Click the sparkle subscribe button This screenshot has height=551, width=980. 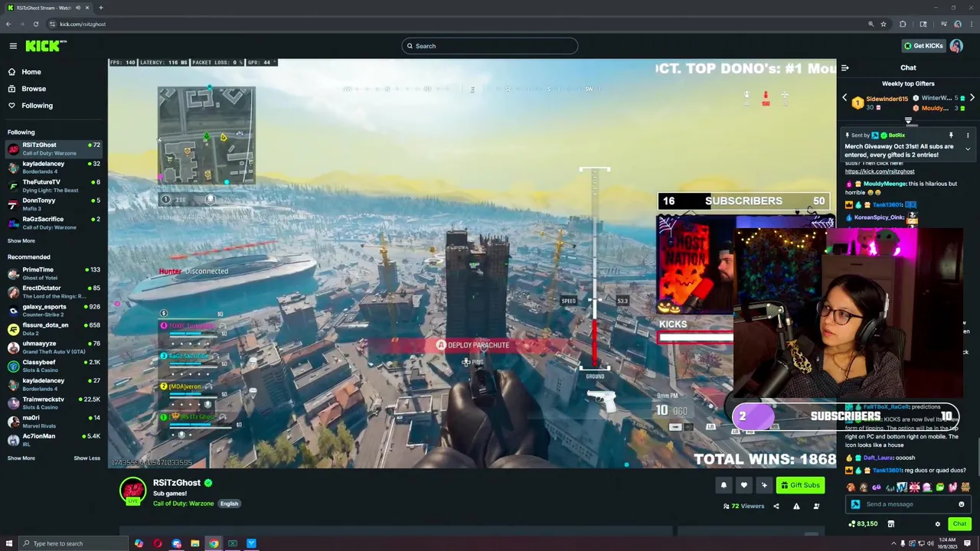coord(763,485)
